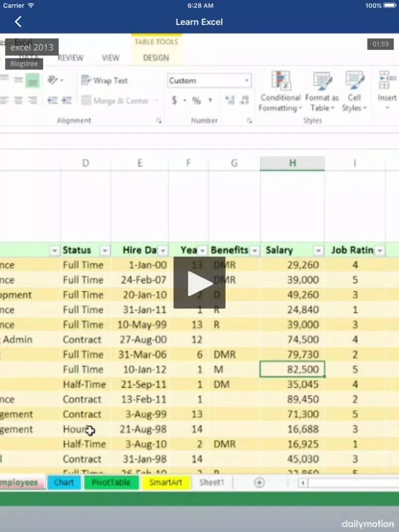Open the Salary column filter dropdown
The height and width of the screenshot is (532, 399).
click(x=318, y=251)
